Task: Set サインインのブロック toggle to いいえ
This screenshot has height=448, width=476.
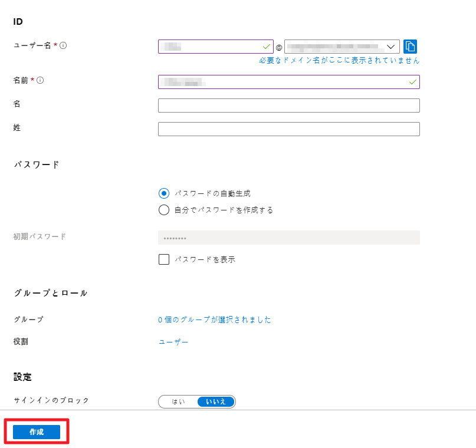Action: (215, 401)
